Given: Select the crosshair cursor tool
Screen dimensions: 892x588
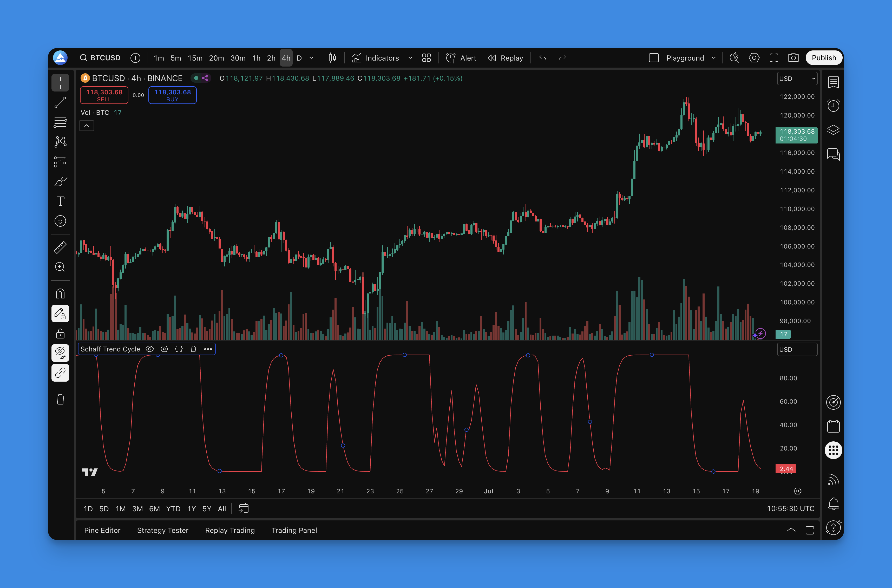Looking at the screenshot, I should pyautogui.click(x=60, y=82).
